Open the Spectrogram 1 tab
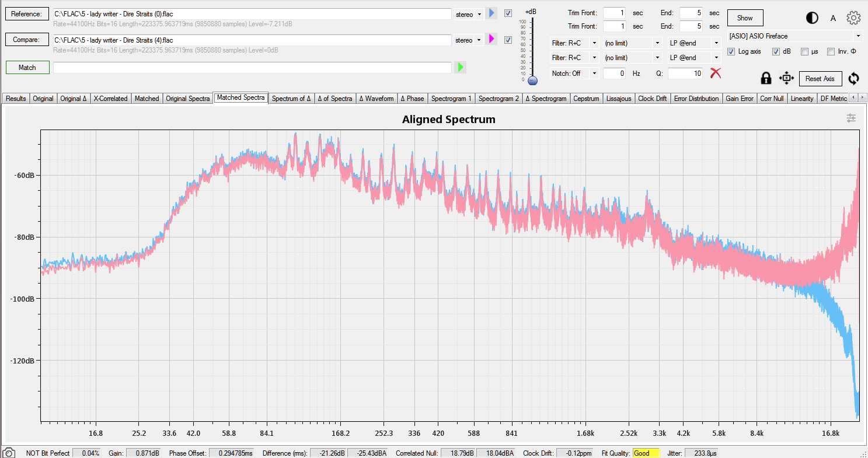The image size is (868, 458). pyautogui.click(x=451, y=99)
